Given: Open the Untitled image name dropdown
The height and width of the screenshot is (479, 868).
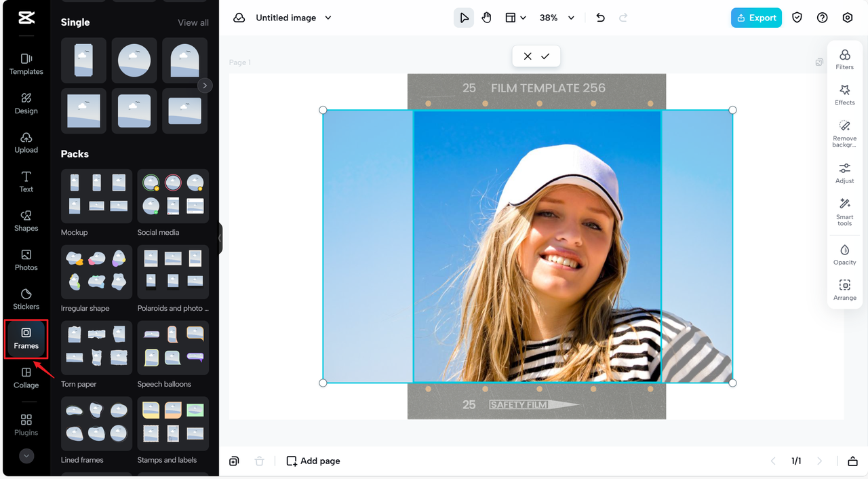Looking at the screenshot, I should click(x=294, y=18).
